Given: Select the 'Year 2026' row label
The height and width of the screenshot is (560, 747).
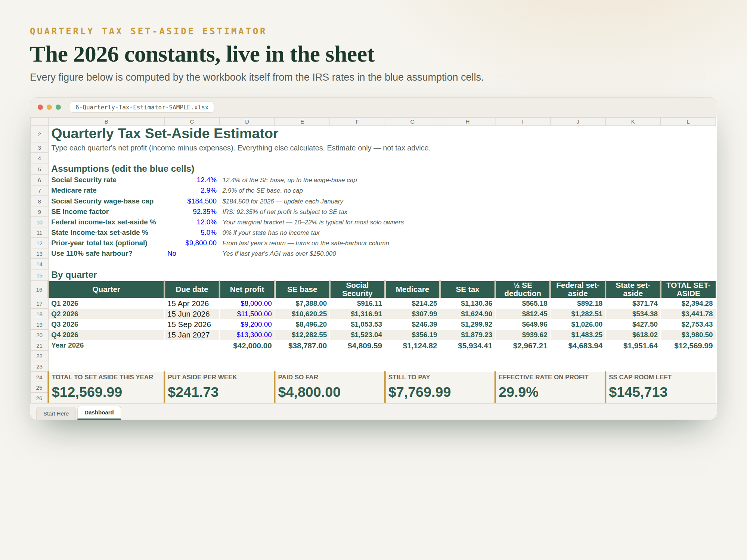Looking at the screenshot, I should [x=67, y=345].
